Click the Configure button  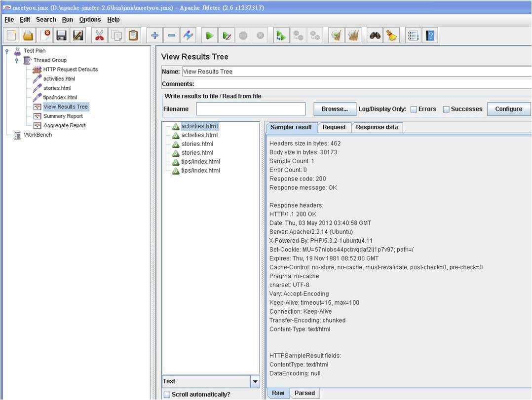(508, 109)
